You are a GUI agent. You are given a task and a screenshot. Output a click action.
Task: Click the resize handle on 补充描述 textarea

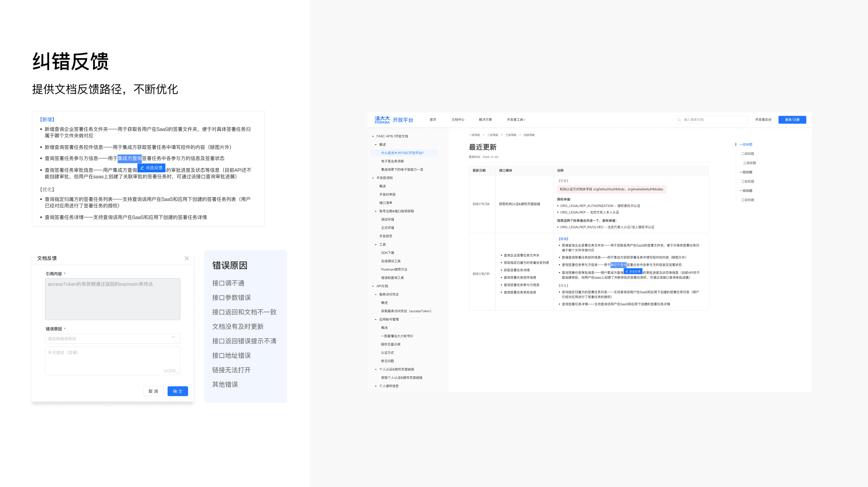pos(178,372)
